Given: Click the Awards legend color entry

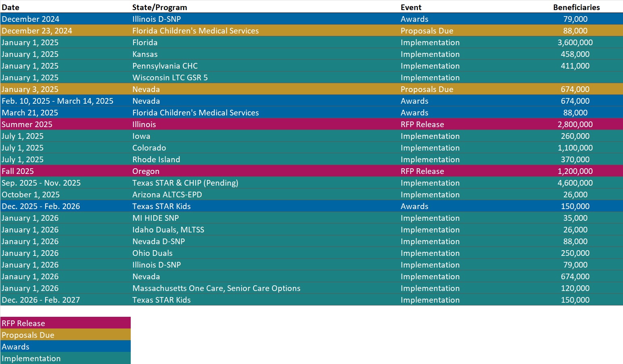Looking at the screenshot, I should click(65, 346).
